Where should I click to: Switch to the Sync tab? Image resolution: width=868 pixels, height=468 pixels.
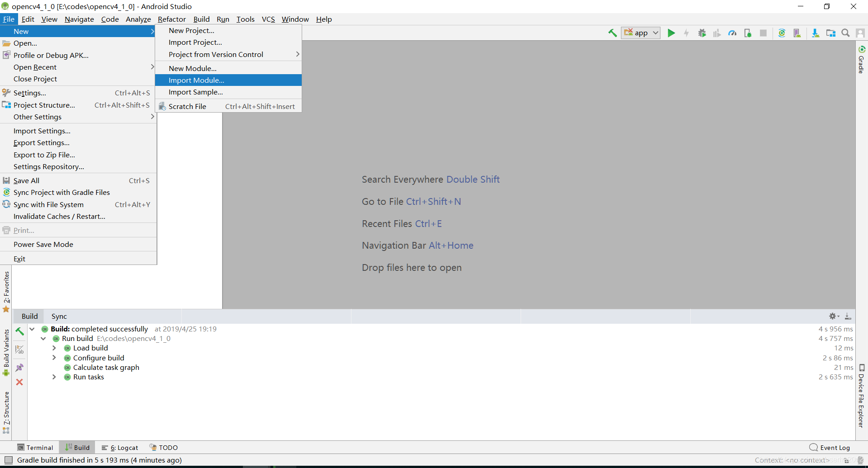click(x=59, y=316)
